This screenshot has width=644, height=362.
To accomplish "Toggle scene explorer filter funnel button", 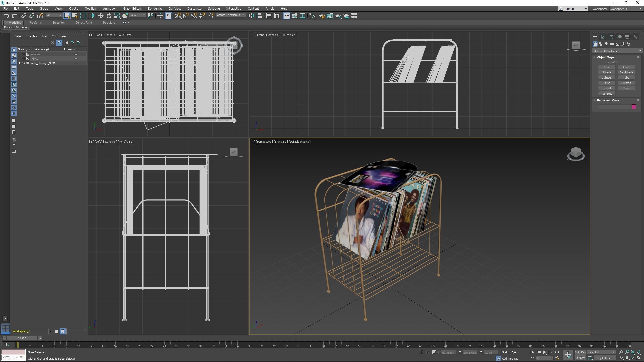I will tap(59, 43).
